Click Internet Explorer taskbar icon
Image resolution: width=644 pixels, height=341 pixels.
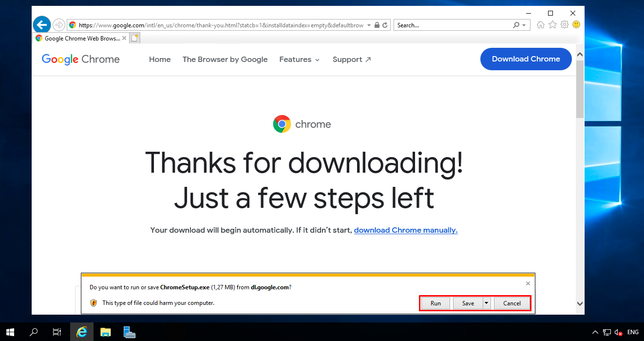[x=81, y=332]
